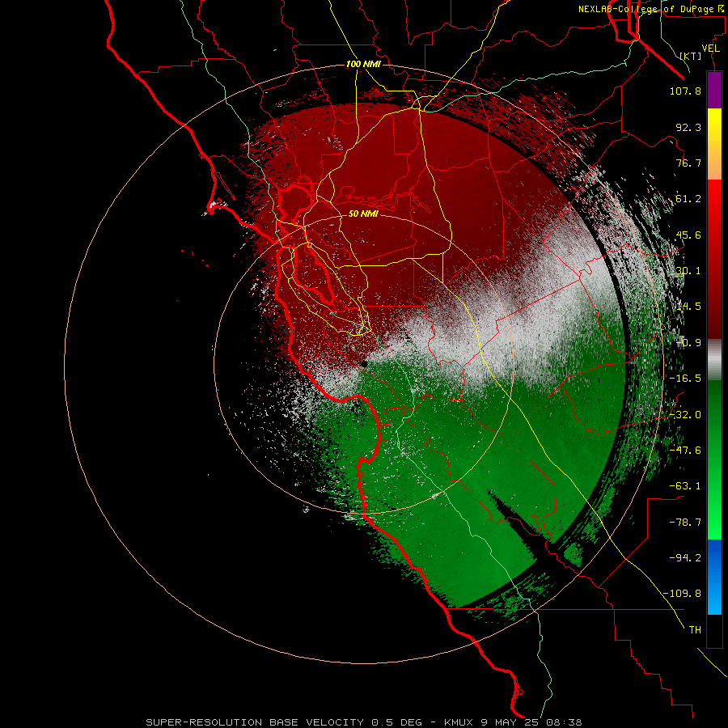This screenshot has height=728, width=728.
Task: Click the -78.7 value on velocity scale
Action: pos(685,523)
